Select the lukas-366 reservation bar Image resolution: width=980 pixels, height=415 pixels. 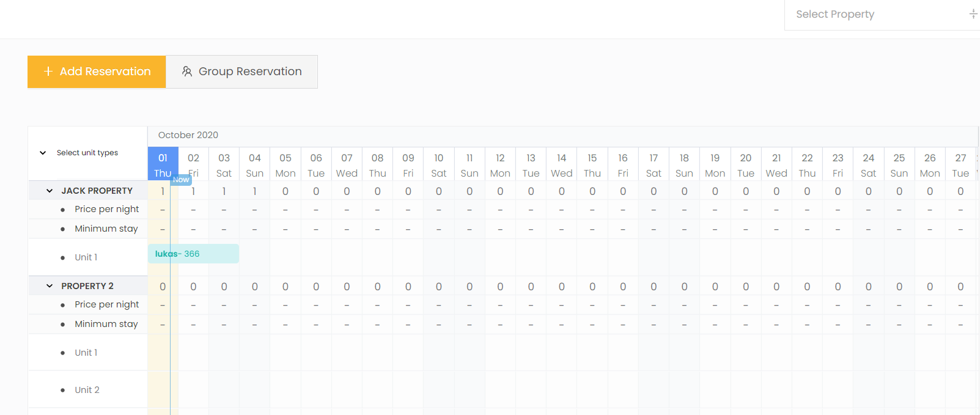[193, 253]
